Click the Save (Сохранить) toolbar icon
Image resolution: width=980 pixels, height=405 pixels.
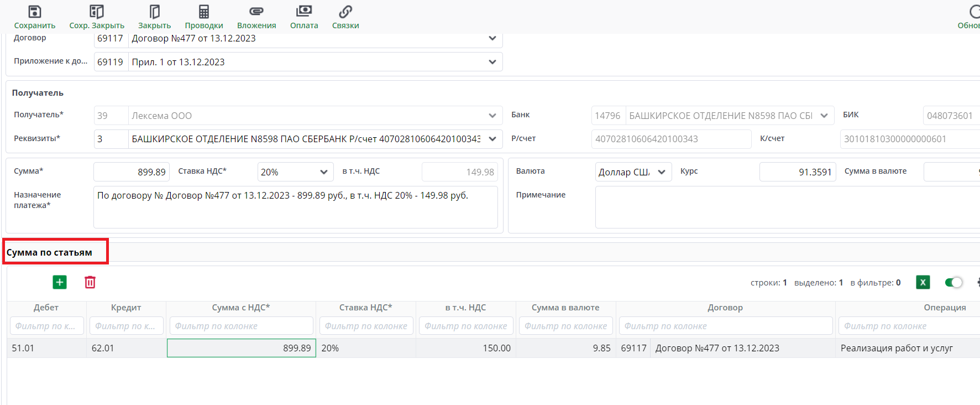coord(34,12)
